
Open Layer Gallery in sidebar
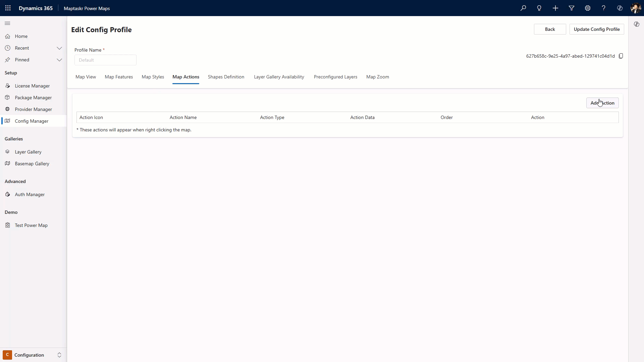(28, 152)
